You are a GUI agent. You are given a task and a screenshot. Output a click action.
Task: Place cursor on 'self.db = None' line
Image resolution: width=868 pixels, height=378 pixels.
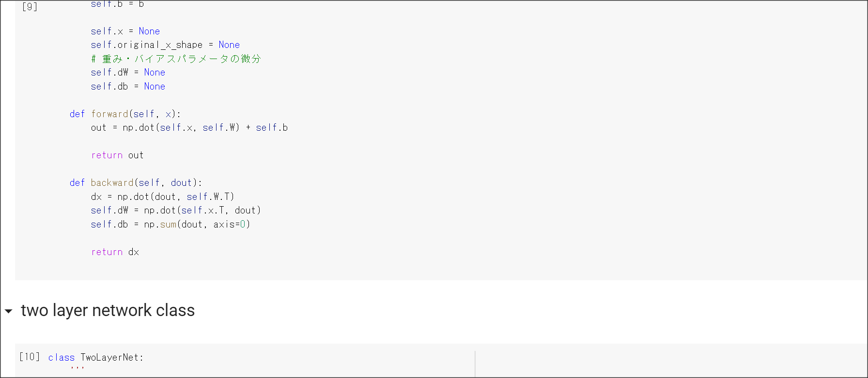(x=128, y=86)
